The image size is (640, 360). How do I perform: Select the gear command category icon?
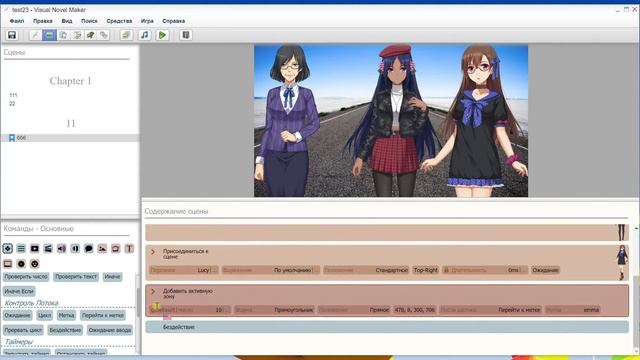tap(21, 264)
